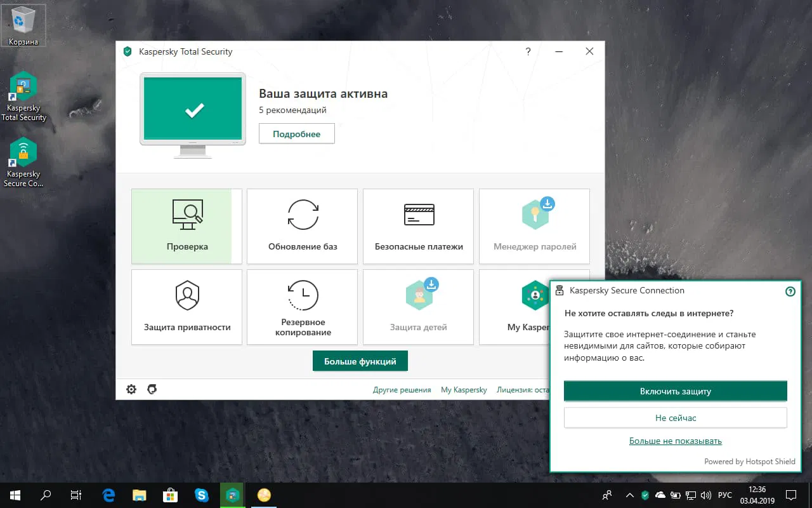The image size is (812, 508).
Task: Open the Проверка (Scan) tool
Action: (186, 226)
